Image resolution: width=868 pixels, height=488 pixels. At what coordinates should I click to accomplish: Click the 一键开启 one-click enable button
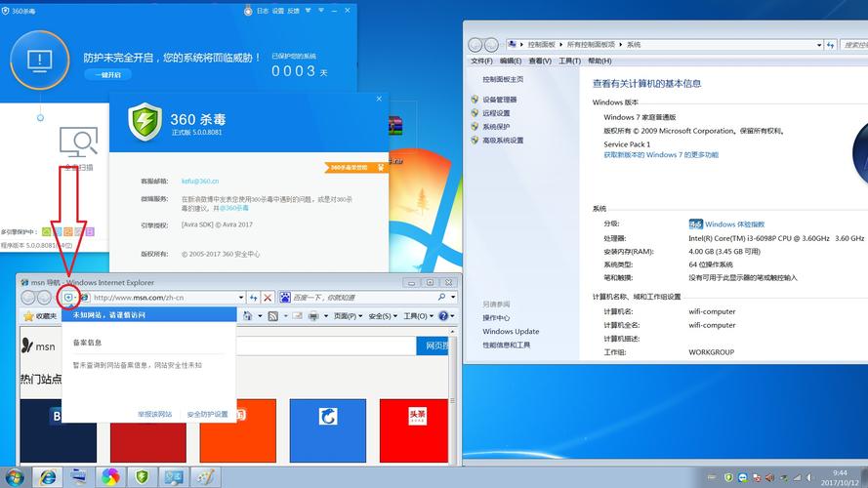(108, 75)
